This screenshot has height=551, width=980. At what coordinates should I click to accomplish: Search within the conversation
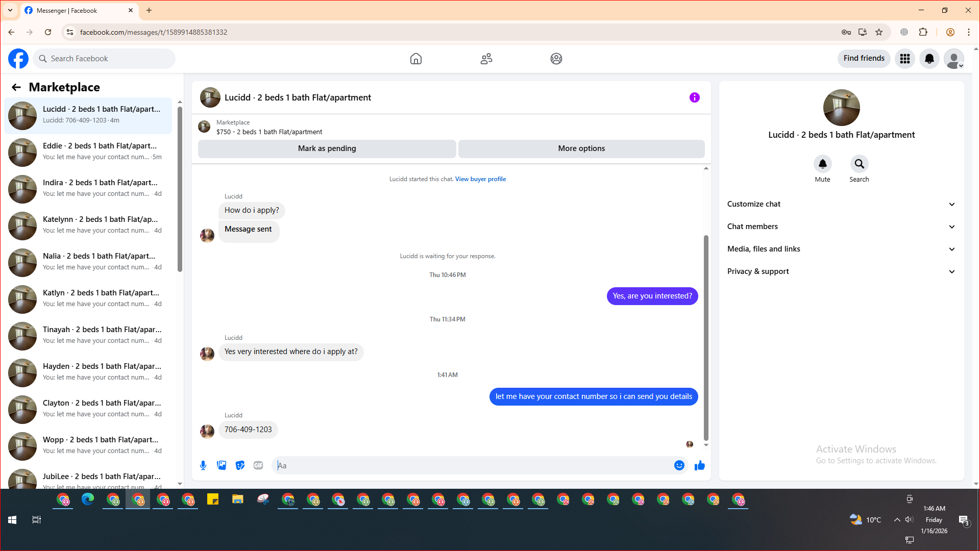[859, 164]
